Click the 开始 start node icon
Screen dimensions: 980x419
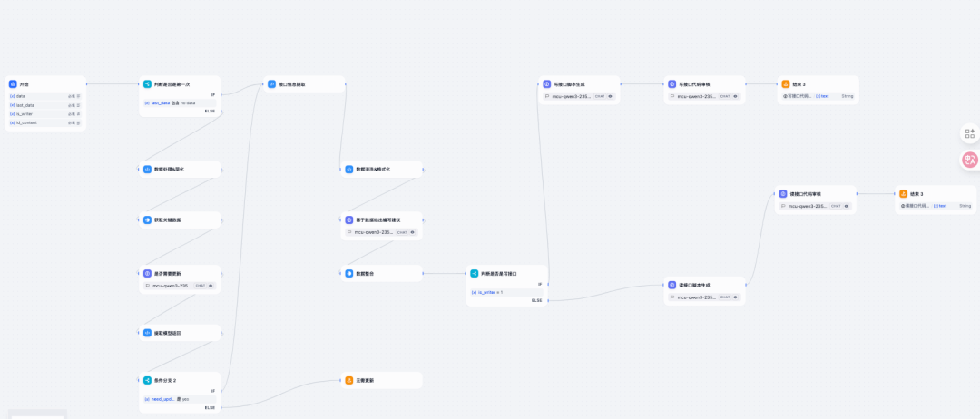[13, 83]
